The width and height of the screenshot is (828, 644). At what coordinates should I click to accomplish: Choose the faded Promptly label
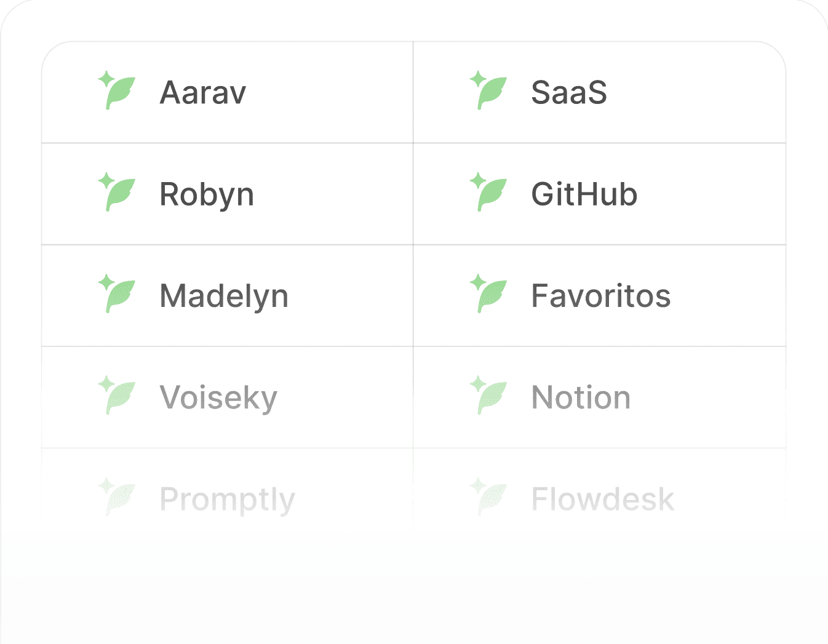point(228,500)
